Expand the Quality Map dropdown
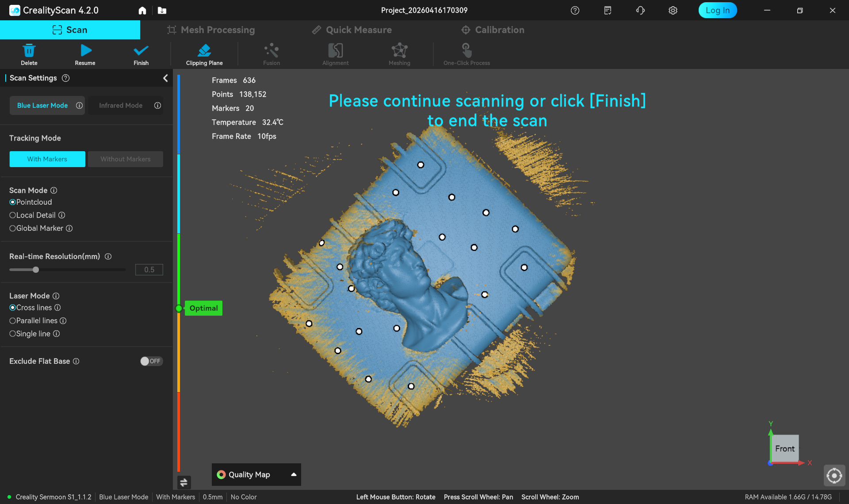 pos(256,474)
